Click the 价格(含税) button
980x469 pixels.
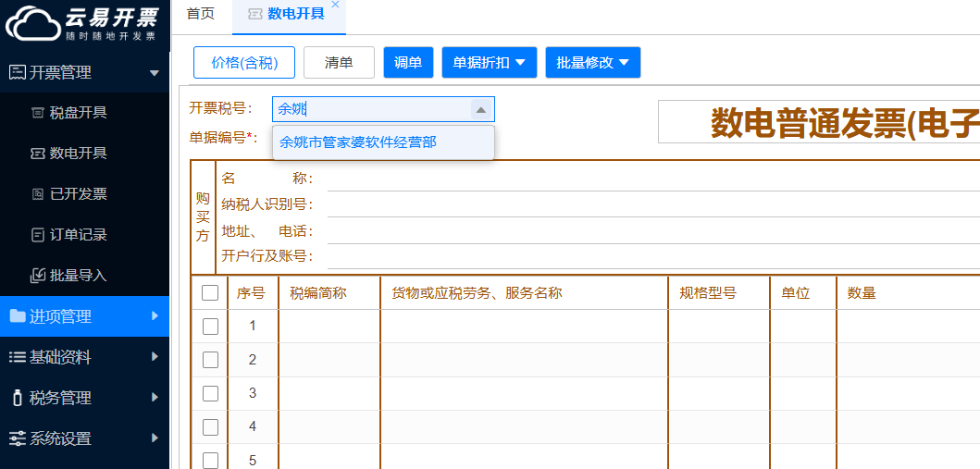point(244,63)
